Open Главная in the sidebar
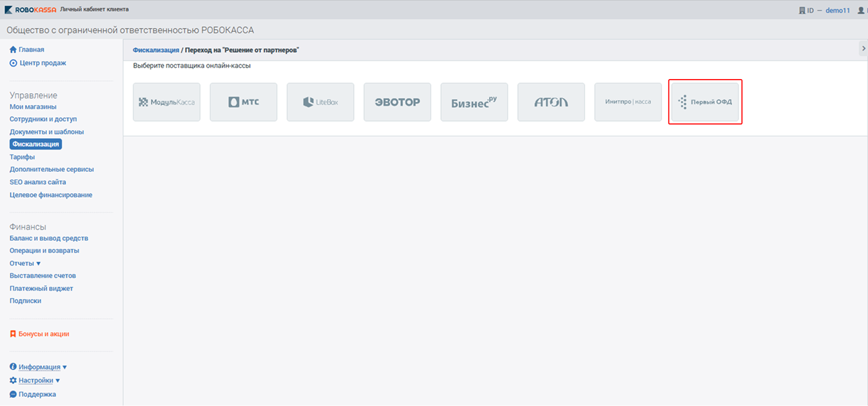The image size is (868, 406). [31, 50]
